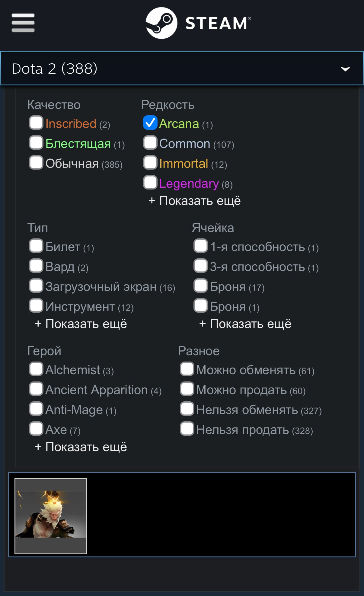Viewport: 364px width, 596px height.
Task: Show more slot options under Ячейка
Action: click(x=245, y=324)
